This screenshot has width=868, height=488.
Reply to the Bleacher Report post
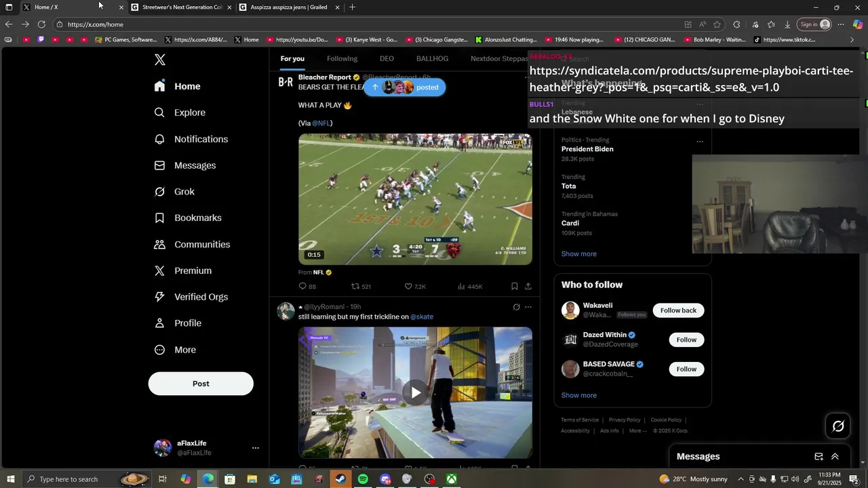pos(307,287)
